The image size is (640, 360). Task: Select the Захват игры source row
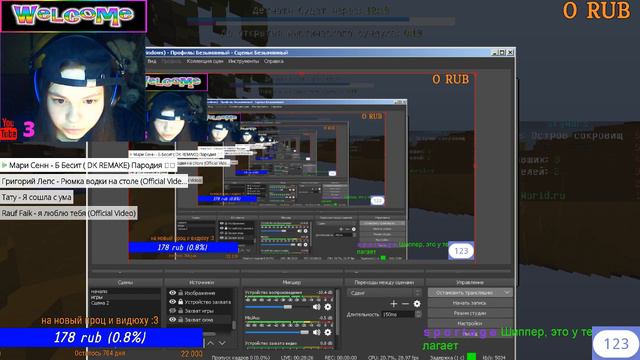point(200,311)
